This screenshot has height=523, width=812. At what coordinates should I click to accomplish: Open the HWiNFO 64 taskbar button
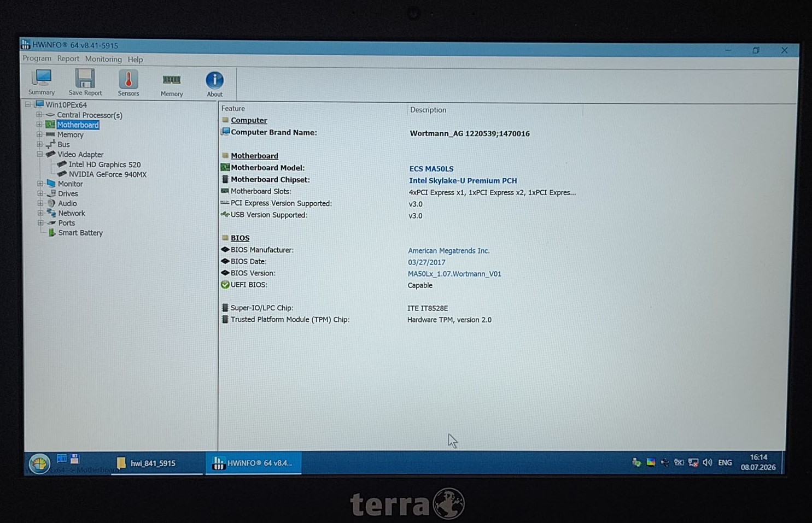[253, 463]
